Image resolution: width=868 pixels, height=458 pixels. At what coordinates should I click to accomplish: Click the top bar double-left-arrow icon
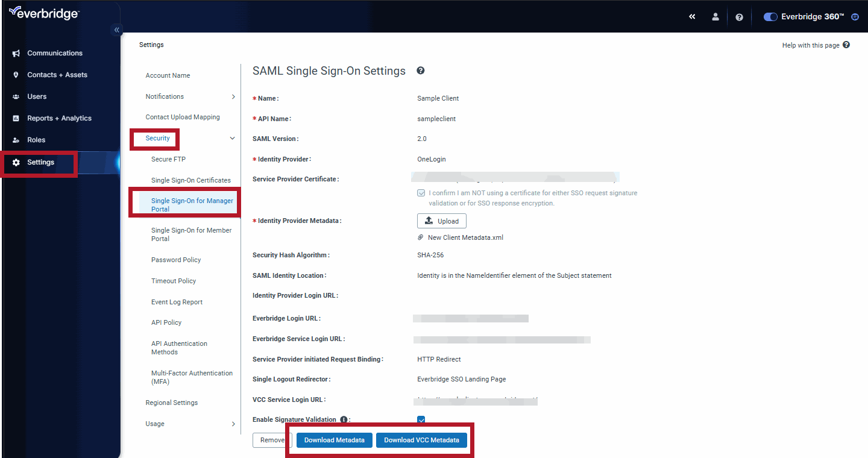692,17
